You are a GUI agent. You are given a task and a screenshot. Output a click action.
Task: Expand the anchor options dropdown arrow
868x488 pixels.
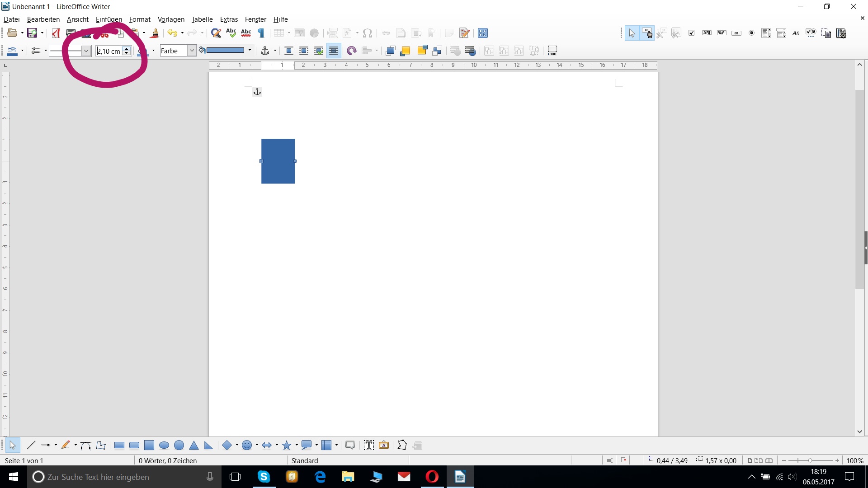(x=275, y=51)
